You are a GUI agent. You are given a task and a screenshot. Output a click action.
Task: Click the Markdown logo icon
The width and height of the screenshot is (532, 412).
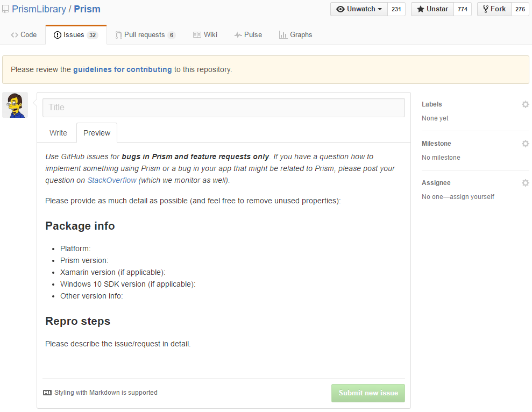pyautogui.click(x=47, y=393)
